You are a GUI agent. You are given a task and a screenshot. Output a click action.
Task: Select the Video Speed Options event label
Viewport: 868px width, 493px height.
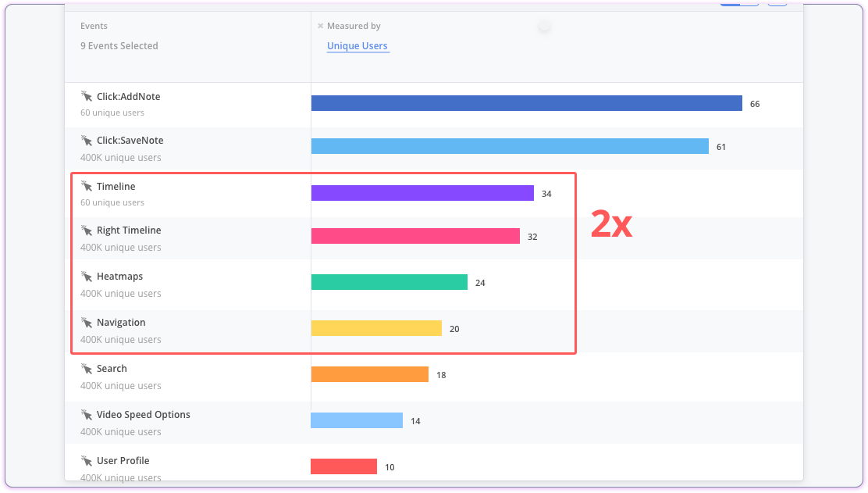144,414
